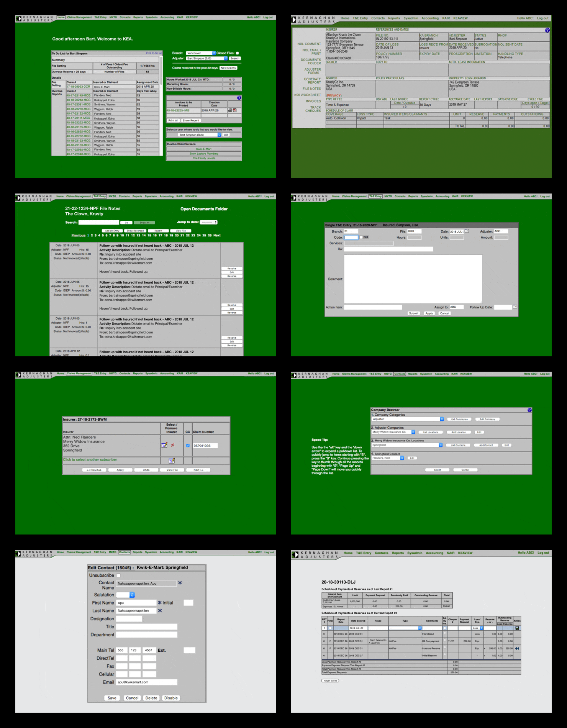Click the icon to select another subscriber
Viewport: 567px width, 728px height.
172,461
